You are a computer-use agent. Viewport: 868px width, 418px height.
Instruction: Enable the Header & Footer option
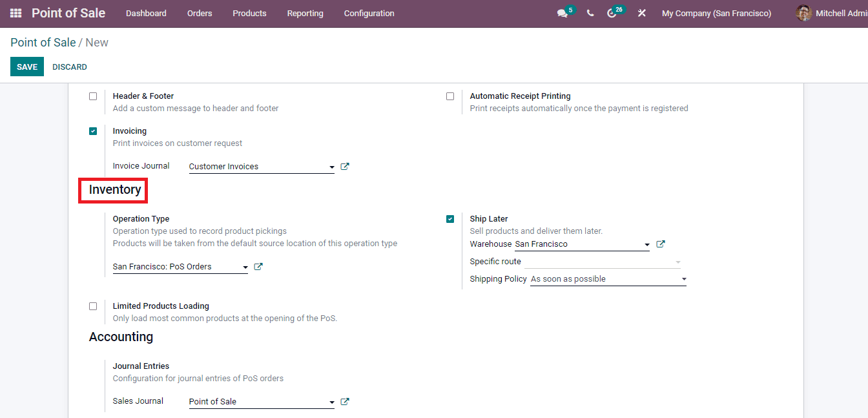tap(93, 96)
